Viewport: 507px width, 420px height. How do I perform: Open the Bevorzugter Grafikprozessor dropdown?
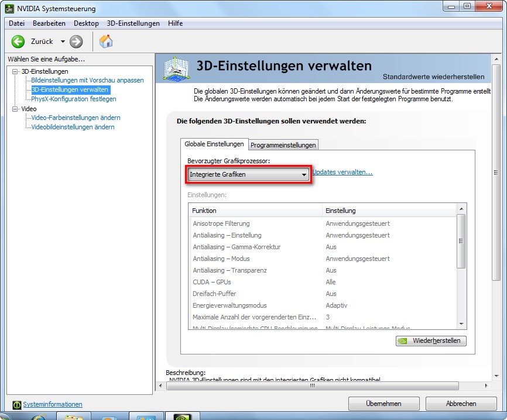(248, 174)
